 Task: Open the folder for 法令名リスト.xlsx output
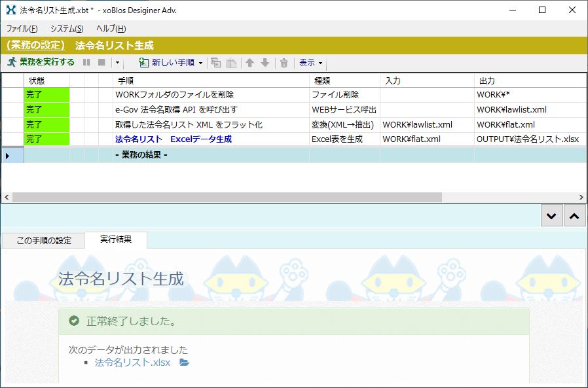(183, 362)
